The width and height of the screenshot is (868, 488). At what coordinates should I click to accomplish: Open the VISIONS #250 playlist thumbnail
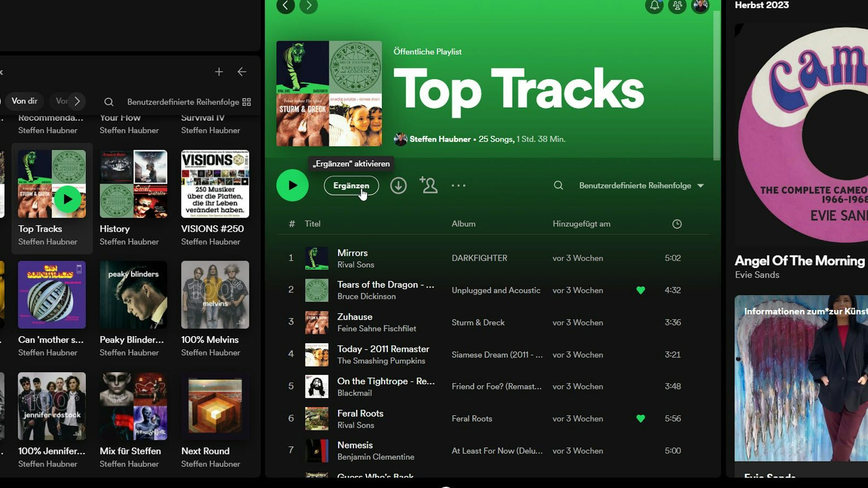click(215, 184)
